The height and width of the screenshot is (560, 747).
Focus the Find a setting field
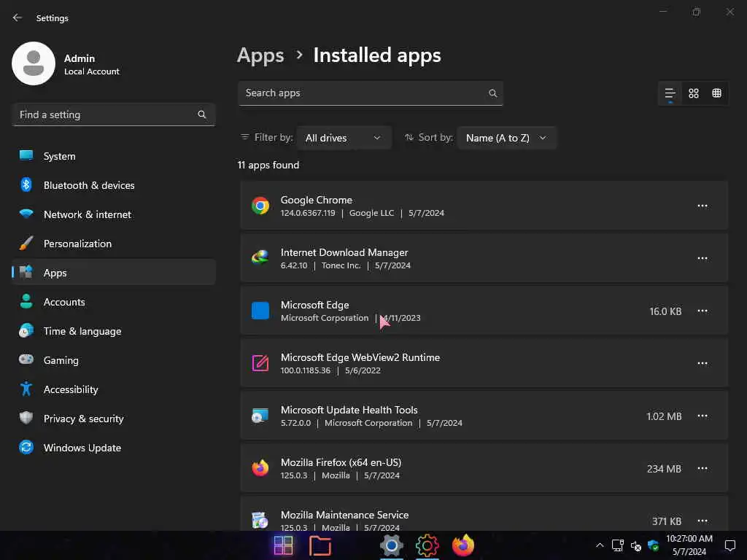tap(113, 114)
